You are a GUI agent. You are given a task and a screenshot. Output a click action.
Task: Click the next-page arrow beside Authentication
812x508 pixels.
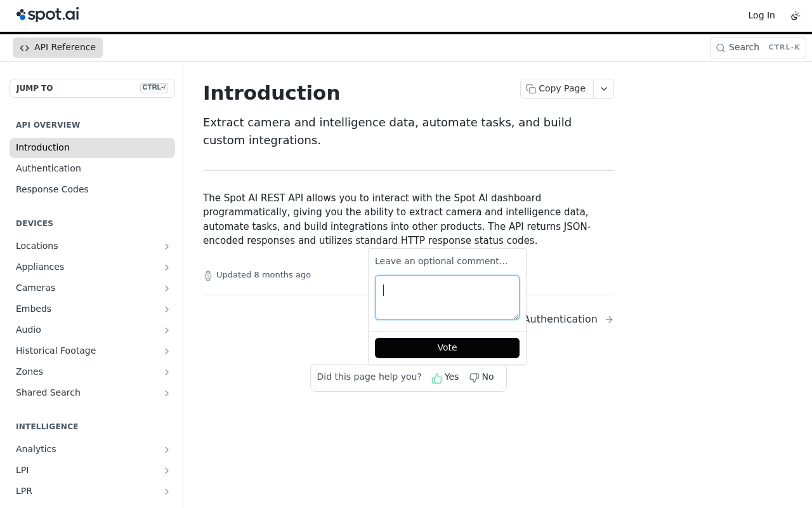(x=609, y=319)
